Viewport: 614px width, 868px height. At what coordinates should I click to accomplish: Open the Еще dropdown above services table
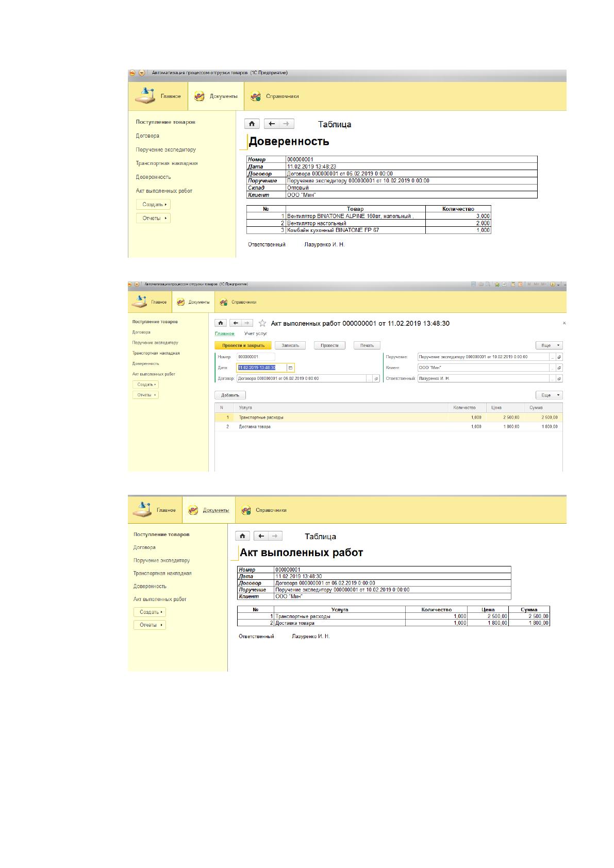550,395
